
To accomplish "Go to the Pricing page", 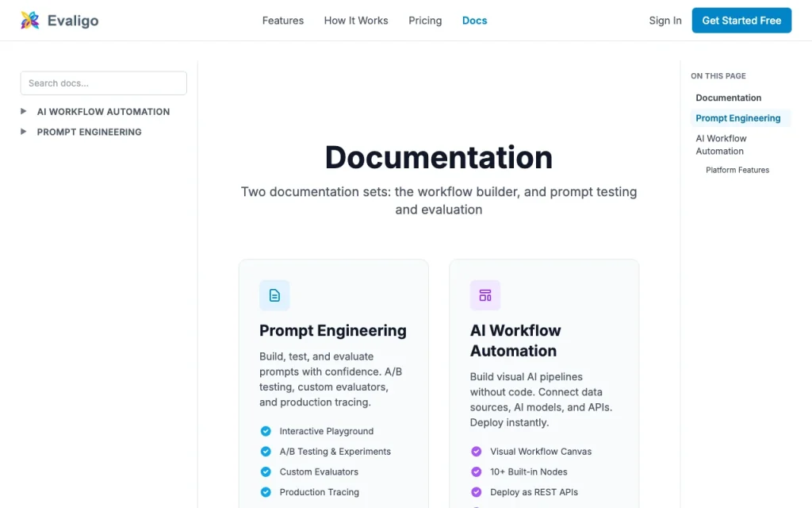I will click(x=425, y=20).
